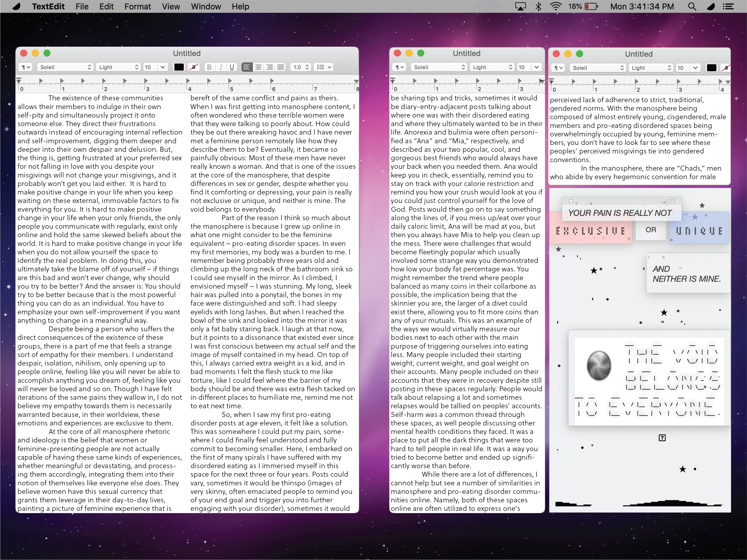This screenshot has width=747, height=560.
Task: Center-align text using the alignment icon
Action: (258, 67)
